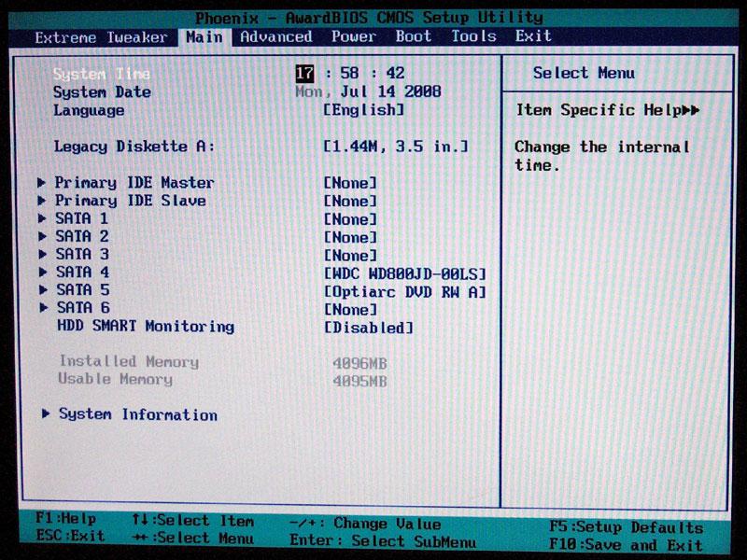Expand arrow beside Primary IDE Slave

tap(42, 201)
